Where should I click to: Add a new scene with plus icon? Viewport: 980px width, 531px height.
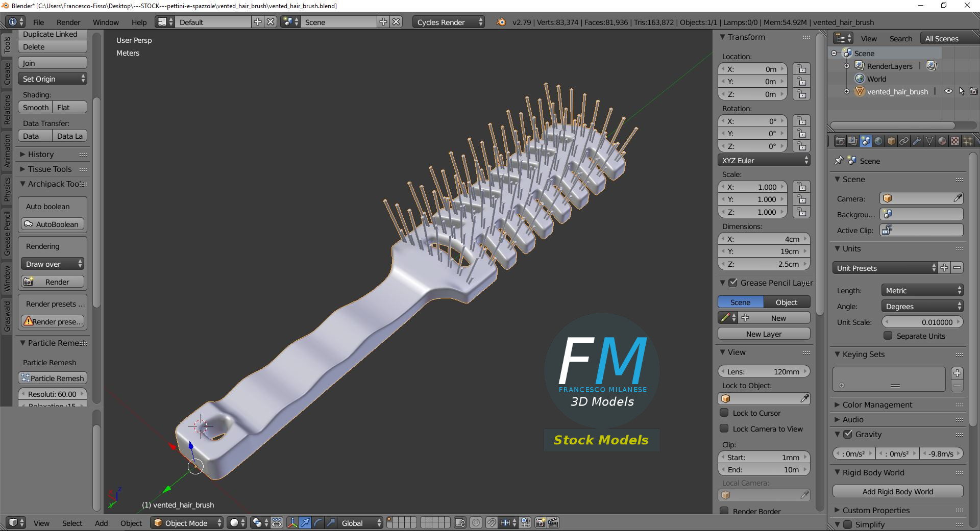click(383, 22)
